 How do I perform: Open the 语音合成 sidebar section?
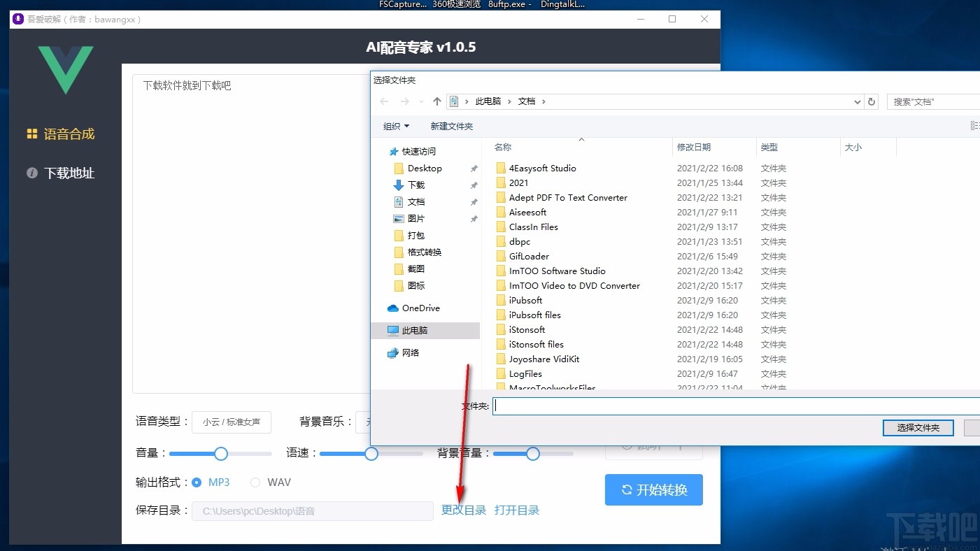tap(61, 134)
